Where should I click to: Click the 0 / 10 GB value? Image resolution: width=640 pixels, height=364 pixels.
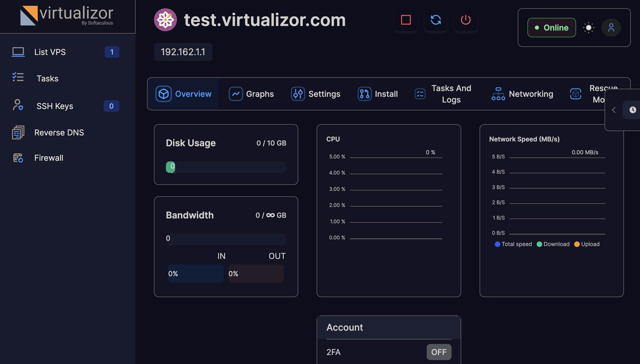[x=271, y=143]
